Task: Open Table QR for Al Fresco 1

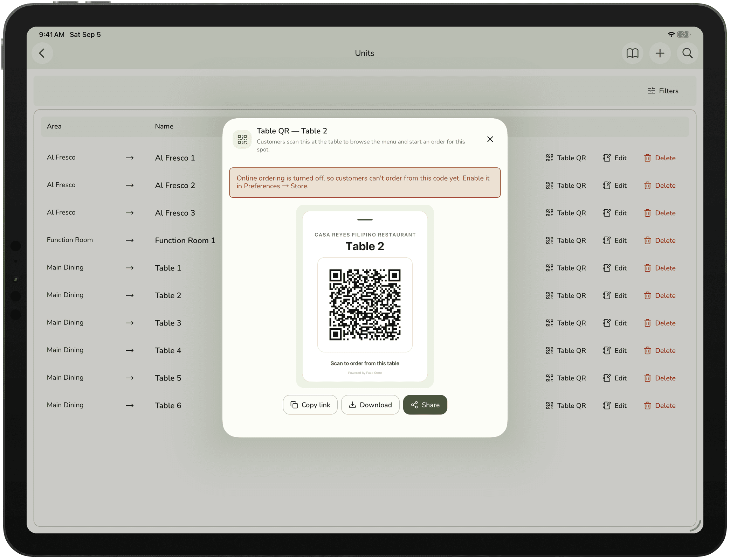Action: click(566, 158)
